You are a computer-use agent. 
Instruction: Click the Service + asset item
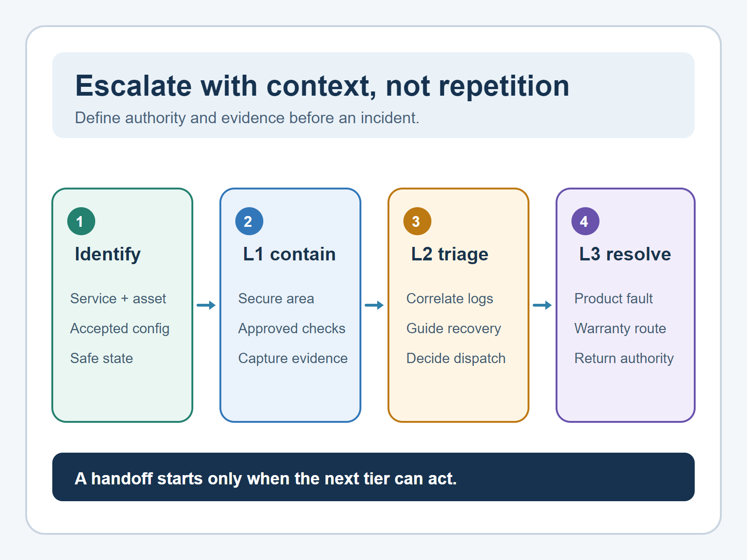tap(118, 299)
